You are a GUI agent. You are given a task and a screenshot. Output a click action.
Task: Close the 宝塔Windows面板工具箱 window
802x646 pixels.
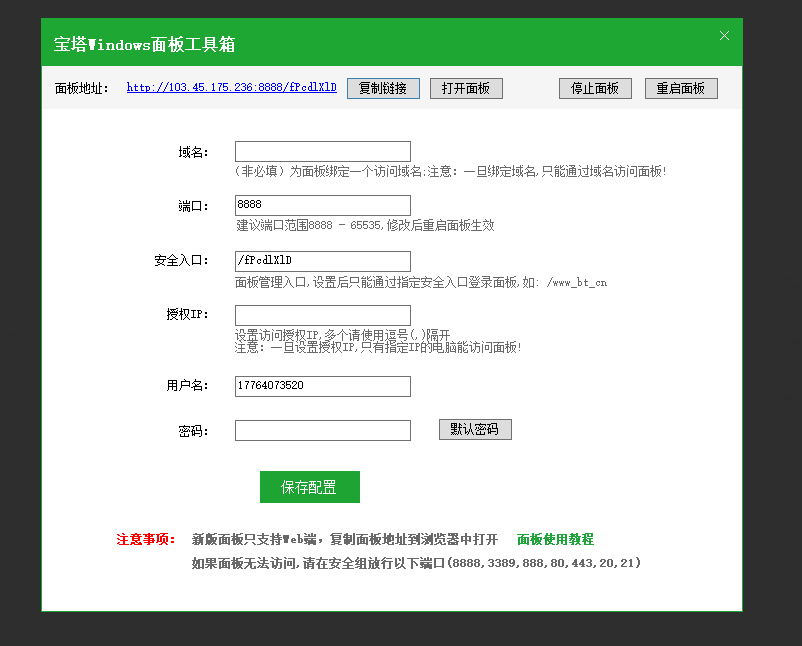tap(724, 35)
